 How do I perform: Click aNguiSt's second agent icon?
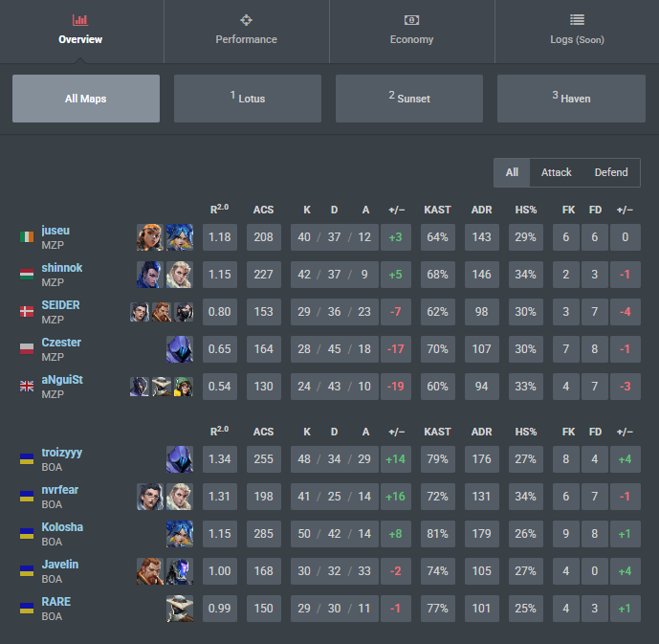coord(162,387)
